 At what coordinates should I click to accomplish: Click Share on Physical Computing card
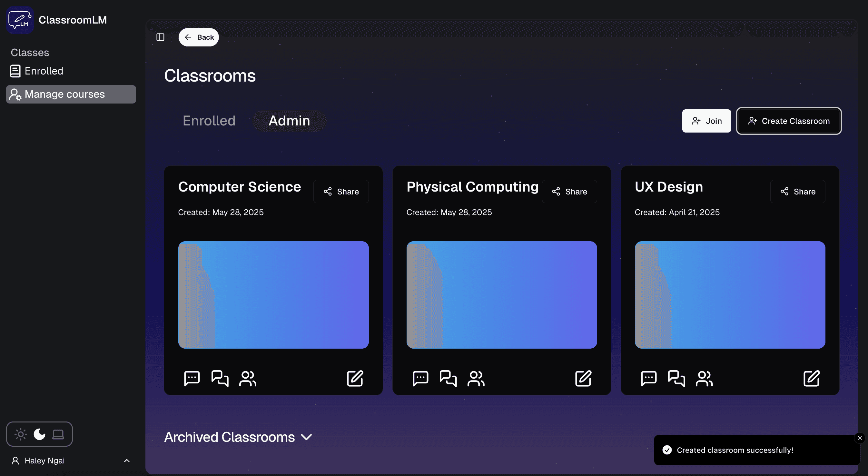[x=569, y=192]
